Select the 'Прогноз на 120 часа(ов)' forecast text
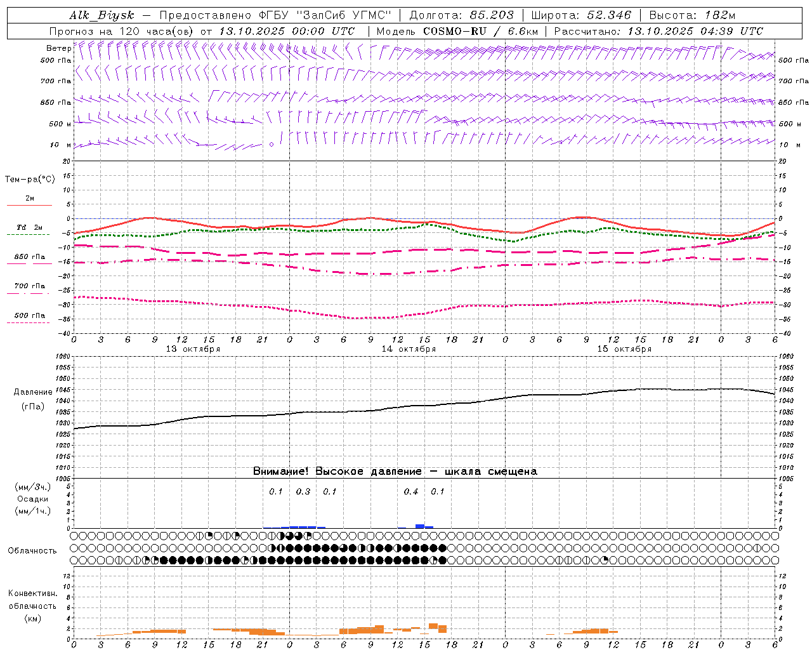The image size is (812, 650). click(x=122, y=31)
